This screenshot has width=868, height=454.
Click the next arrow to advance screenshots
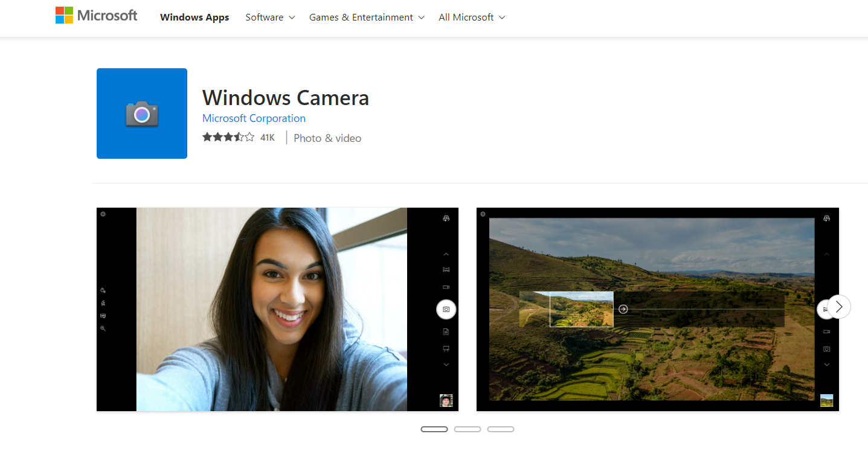click(839, 307)
